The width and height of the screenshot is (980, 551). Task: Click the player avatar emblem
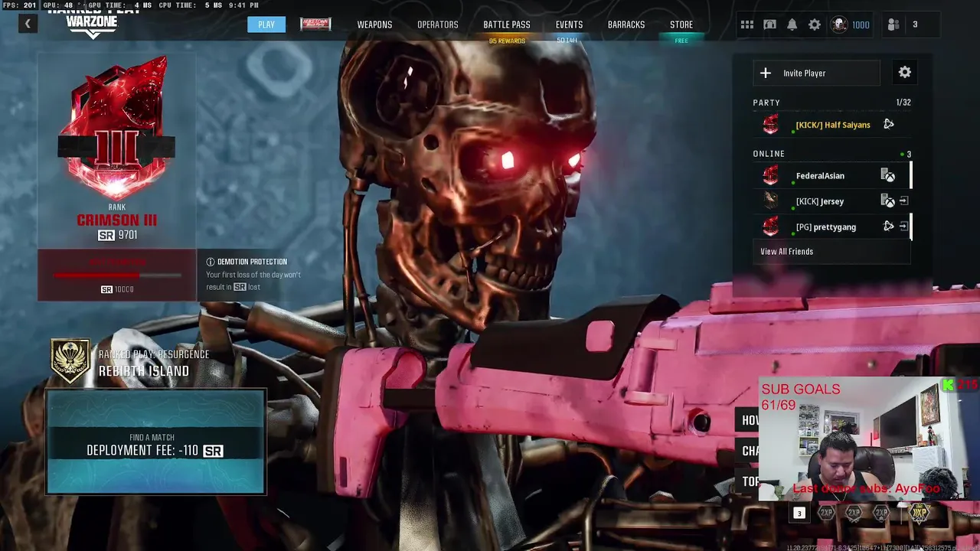tap(840, 24)
